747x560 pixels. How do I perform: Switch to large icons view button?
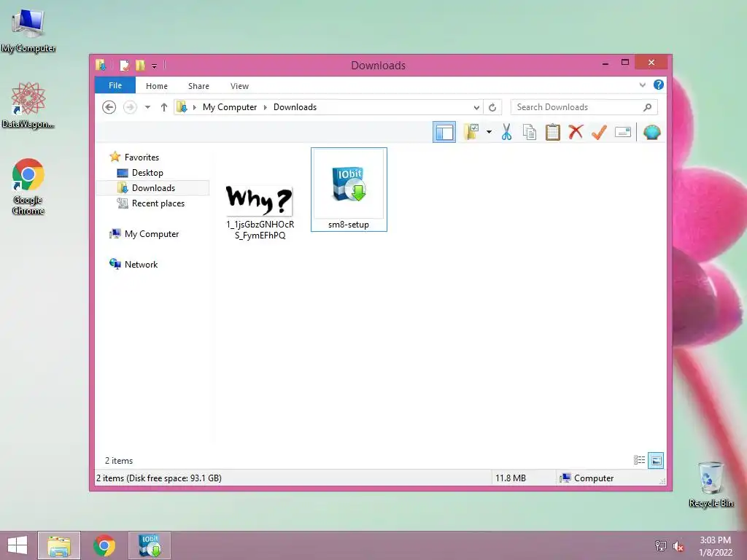[656, 460]
